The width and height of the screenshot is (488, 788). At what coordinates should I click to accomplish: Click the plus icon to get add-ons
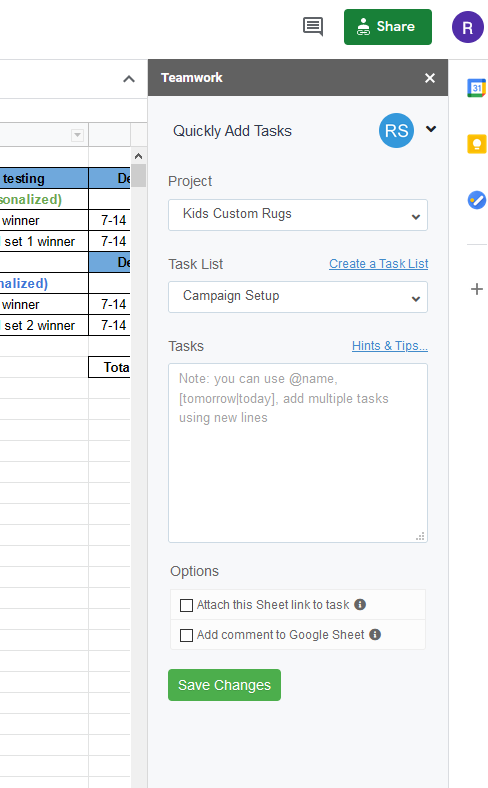(476, 289)
